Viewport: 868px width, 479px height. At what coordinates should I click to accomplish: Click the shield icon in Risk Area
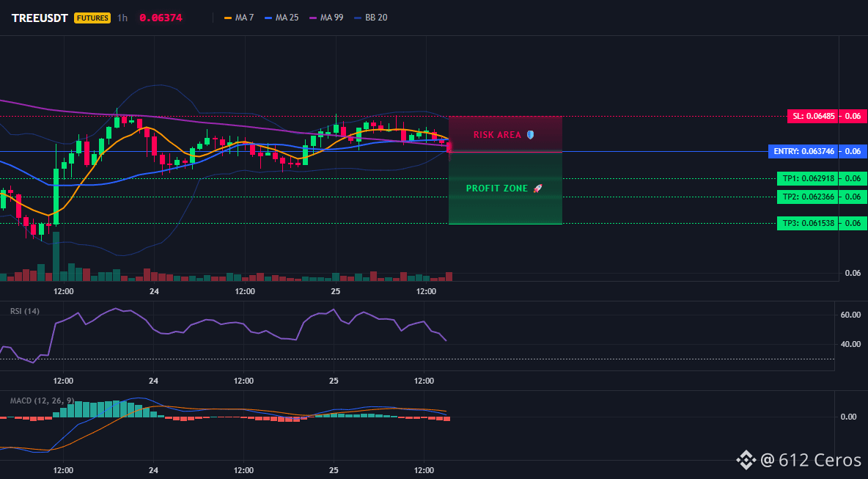530,134
